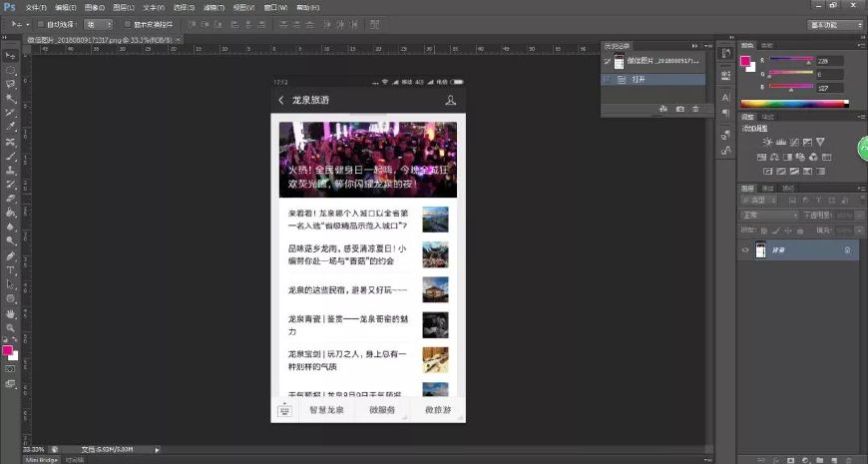Enable the auto-select checkbox

(41, 24)
